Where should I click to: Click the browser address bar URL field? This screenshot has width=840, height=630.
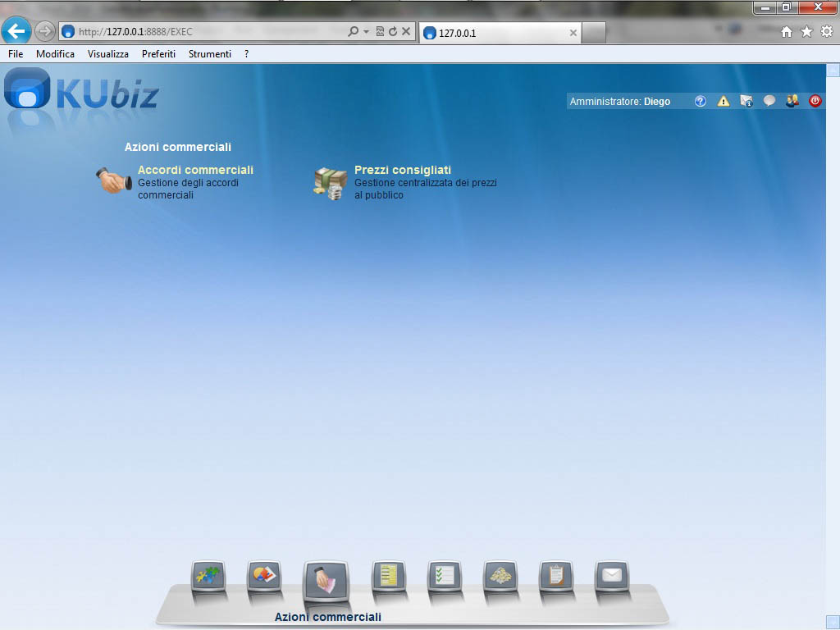205,32
